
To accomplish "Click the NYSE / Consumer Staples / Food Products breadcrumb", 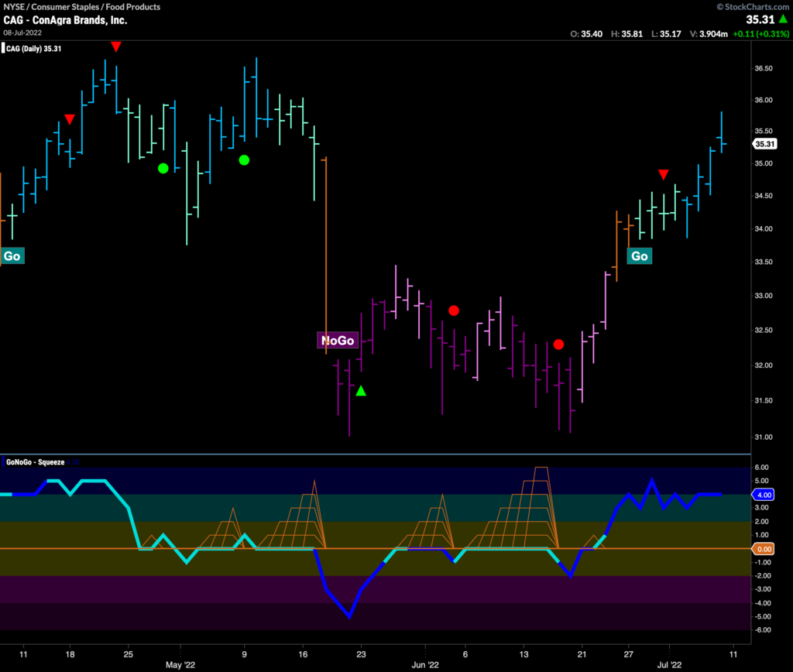I will (82, 7).
